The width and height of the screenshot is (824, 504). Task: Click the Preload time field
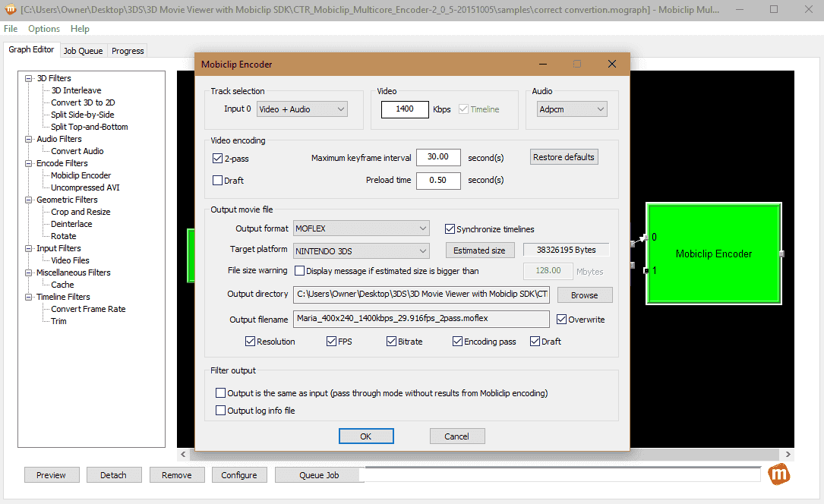[438, 180]
